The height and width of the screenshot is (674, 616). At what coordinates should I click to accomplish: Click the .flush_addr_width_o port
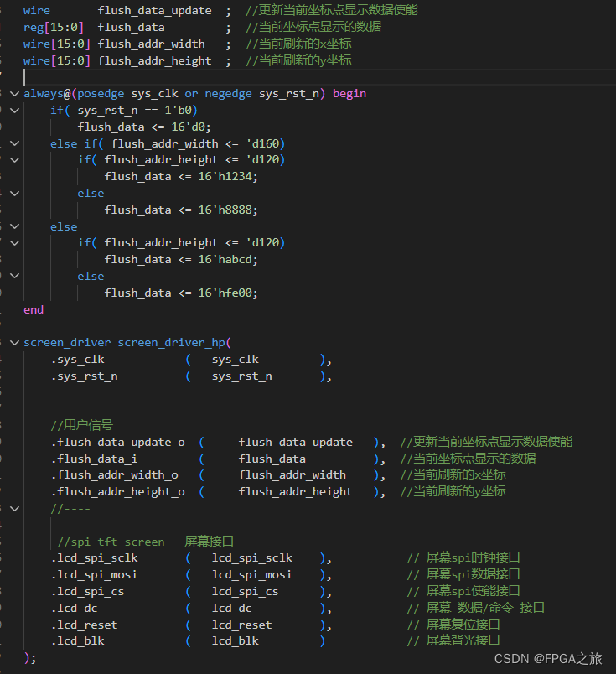[x=114, y=475]
